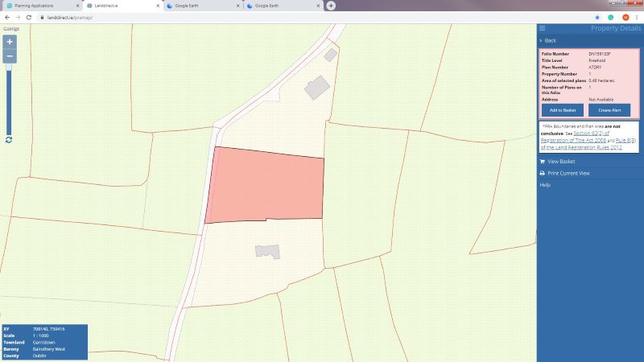Reset map view with refresh arrows icon
Screen dimensions: 644x362
[x=9, y=140]
